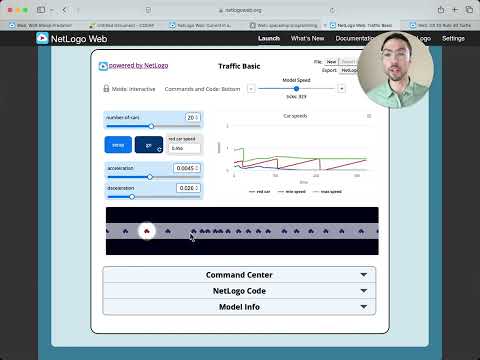Switch to the first Safari tab

coord(41,25)
